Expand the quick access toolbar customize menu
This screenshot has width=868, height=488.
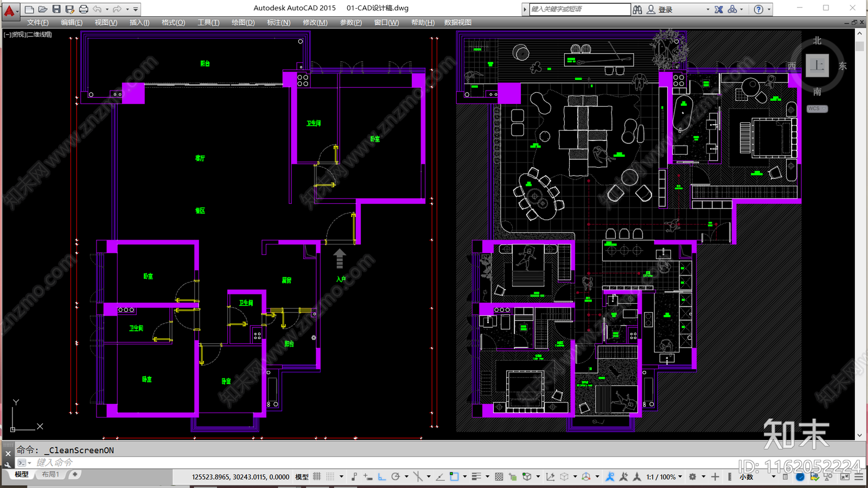tap(136, 9)
